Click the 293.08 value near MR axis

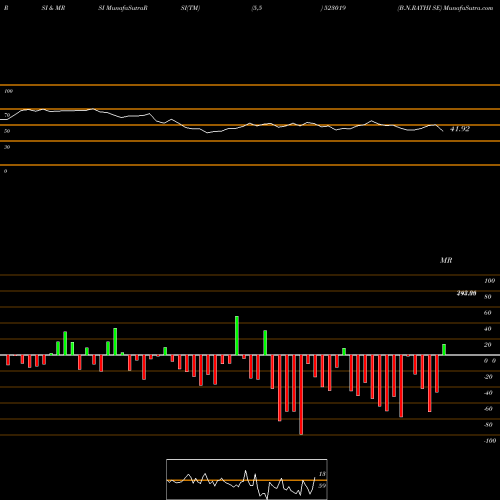pyautogui.click(x=466, y=293)
